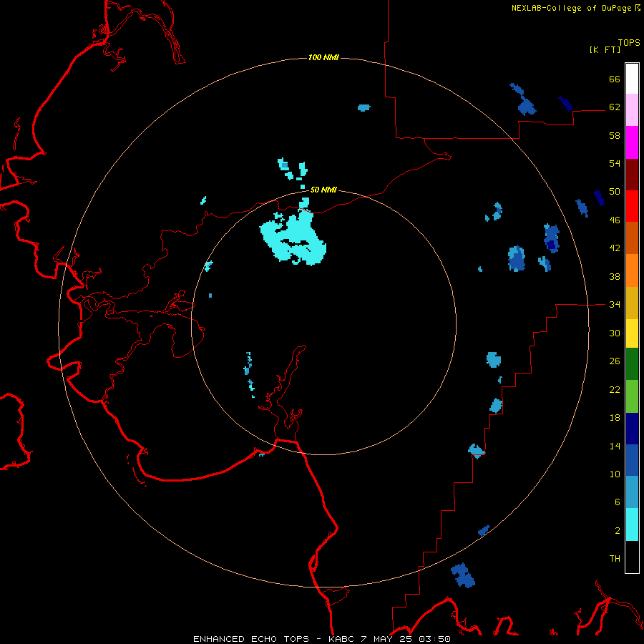
Task: Click the '66' legend value
Action: (615, 79)
